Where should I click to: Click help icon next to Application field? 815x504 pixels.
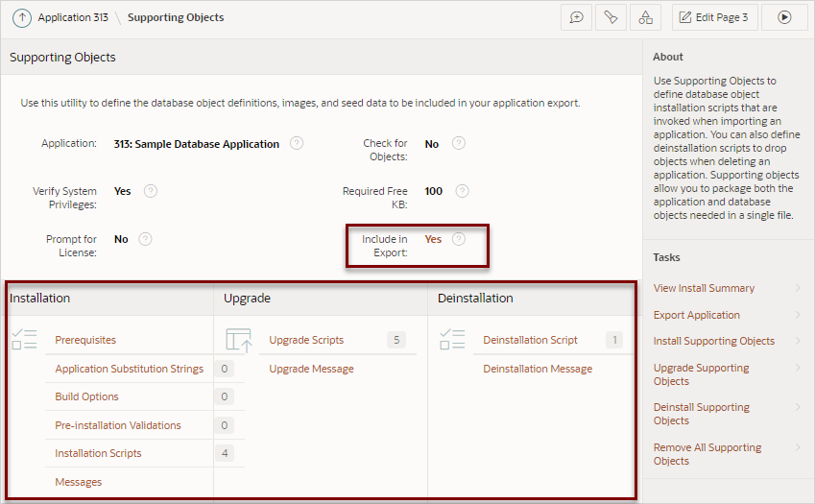click(x=297, y=143)
